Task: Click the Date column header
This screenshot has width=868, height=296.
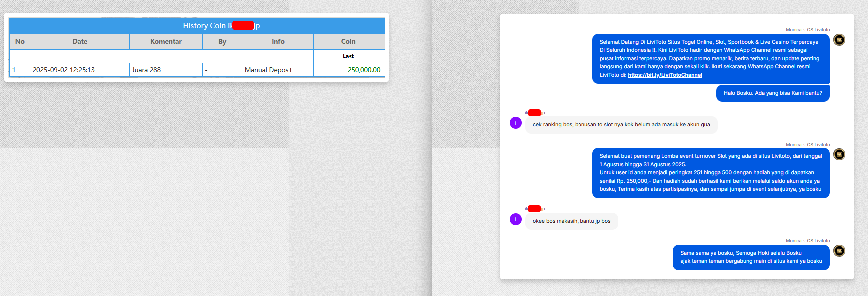Action: (x=80, y=42)
